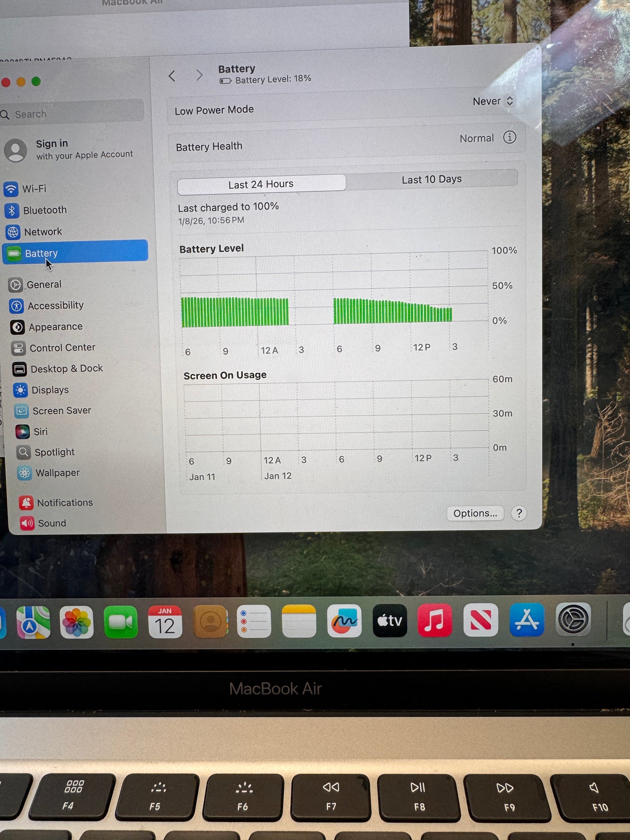Open App Store from the Dock

click(x=527, y=619)
